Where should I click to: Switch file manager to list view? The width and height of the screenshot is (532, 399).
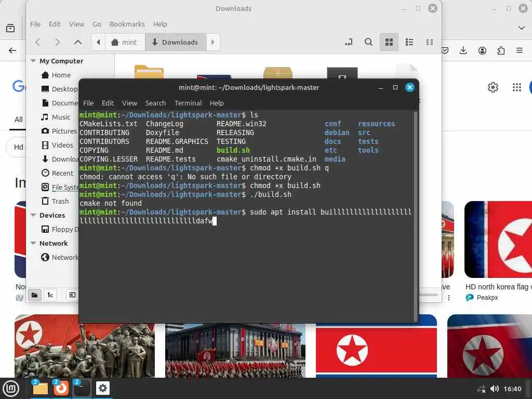point(409,42)
